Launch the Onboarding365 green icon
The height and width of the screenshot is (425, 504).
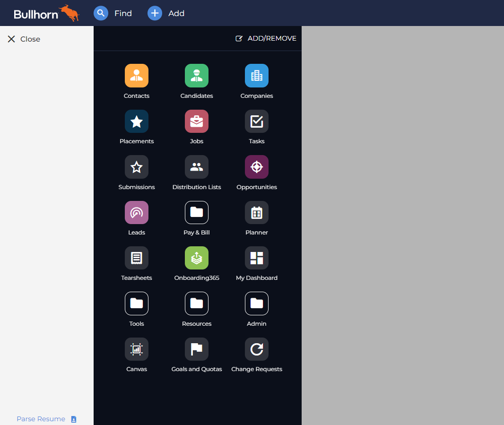196,258
